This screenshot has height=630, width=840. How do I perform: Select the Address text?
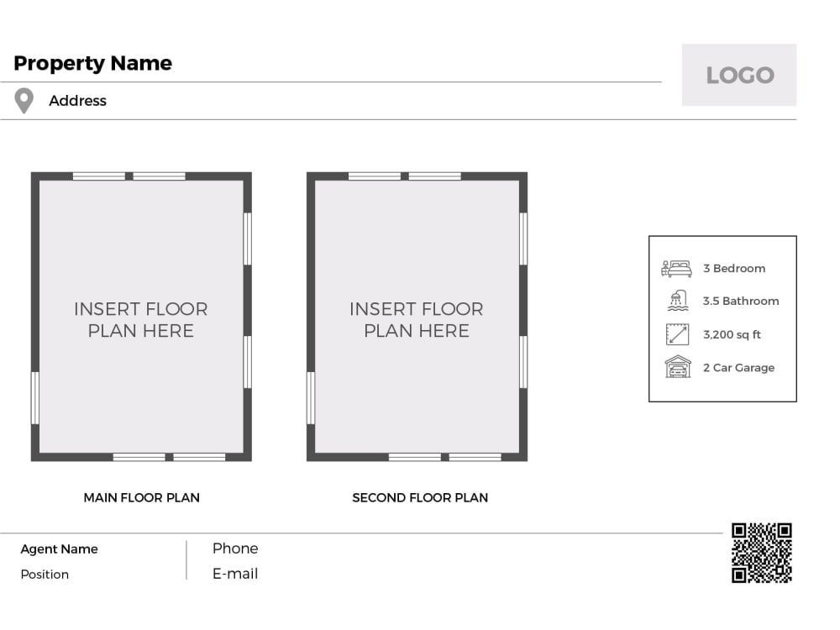(x=77, y=101)
